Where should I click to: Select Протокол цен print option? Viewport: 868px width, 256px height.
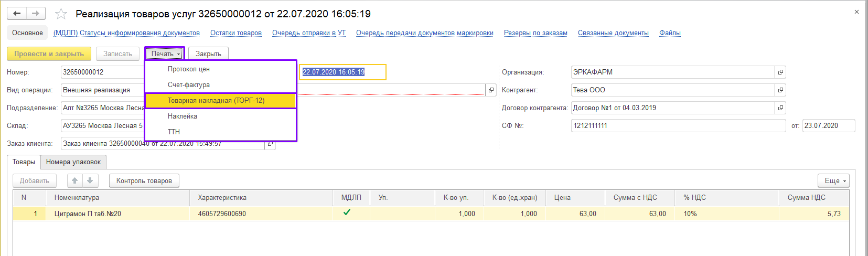click(189, 69)
